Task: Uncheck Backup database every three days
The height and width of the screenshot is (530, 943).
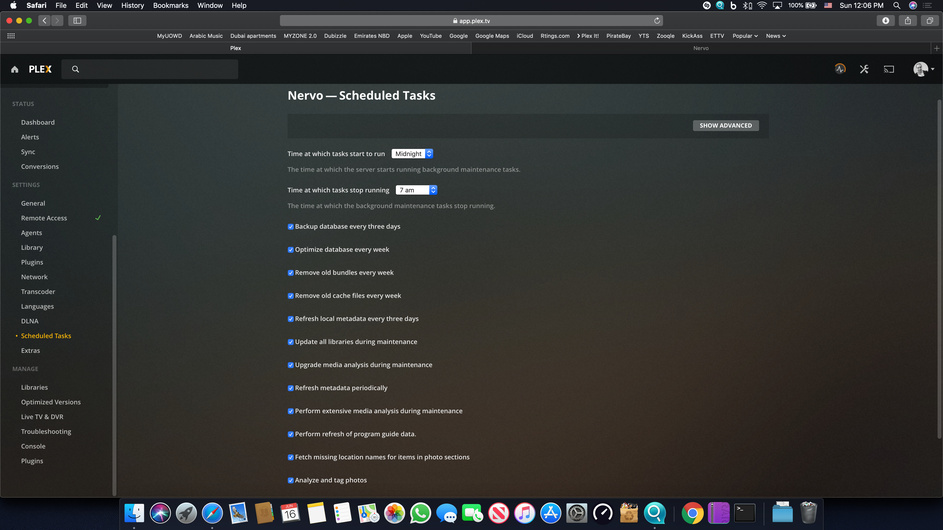Action: click(290, 227)
